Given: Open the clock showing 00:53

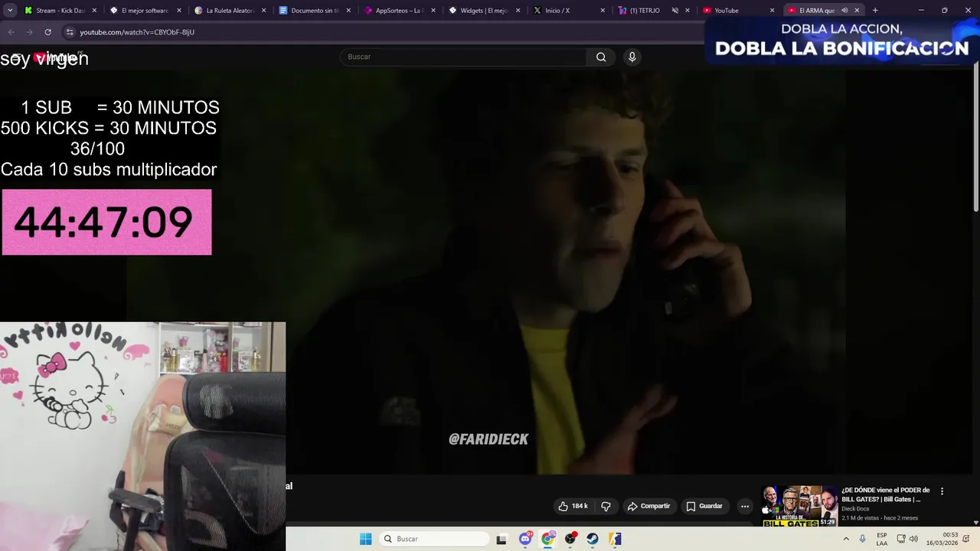Looking at the screenshot, I should (x=942, y=539).
